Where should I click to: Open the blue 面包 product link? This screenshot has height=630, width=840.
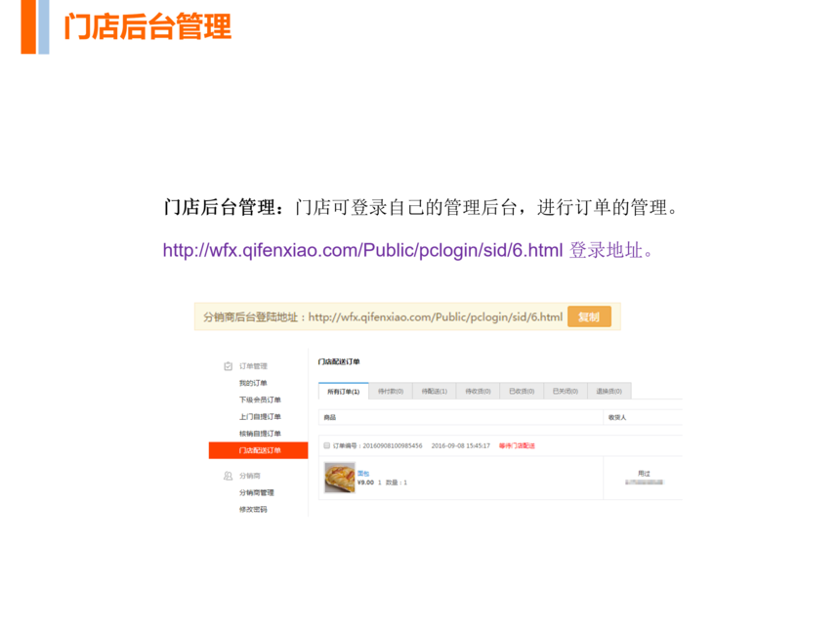363,474
